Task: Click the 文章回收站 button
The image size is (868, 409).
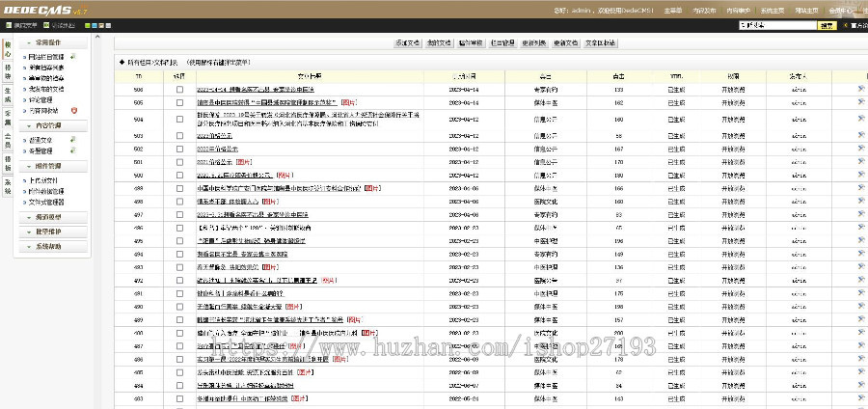Action: (x=601, y=43)
